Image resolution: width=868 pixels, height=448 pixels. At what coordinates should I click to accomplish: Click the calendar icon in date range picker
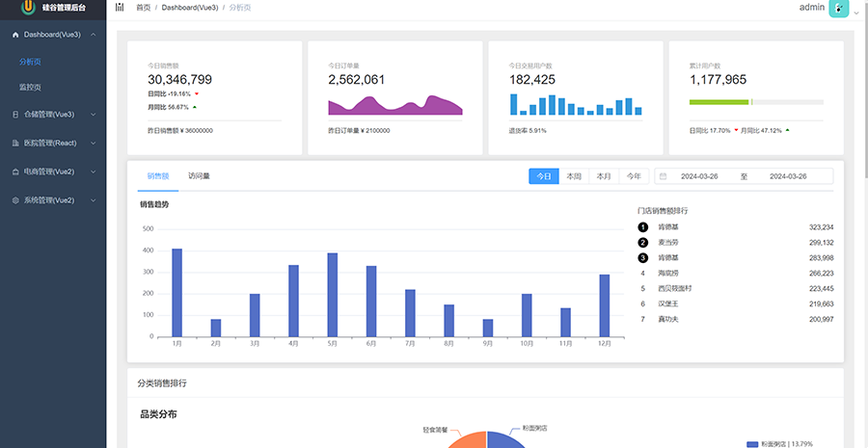click(x=664, y=176)
